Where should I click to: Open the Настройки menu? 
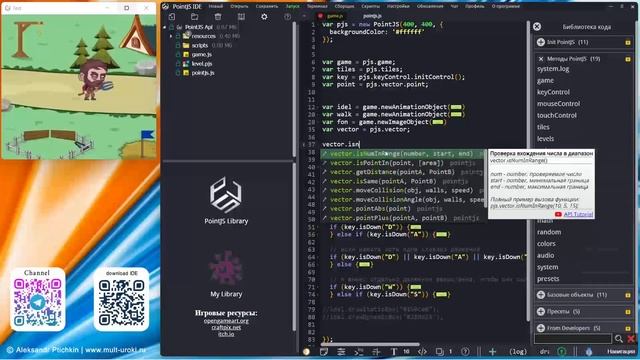pos(398,6)
